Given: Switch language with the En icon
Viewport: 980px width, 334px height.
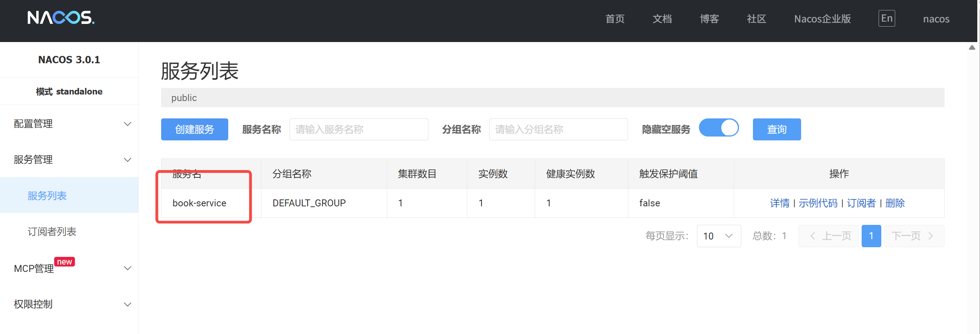Looking at the screenshot, I should pyautogui.click(x=886, y=19).
